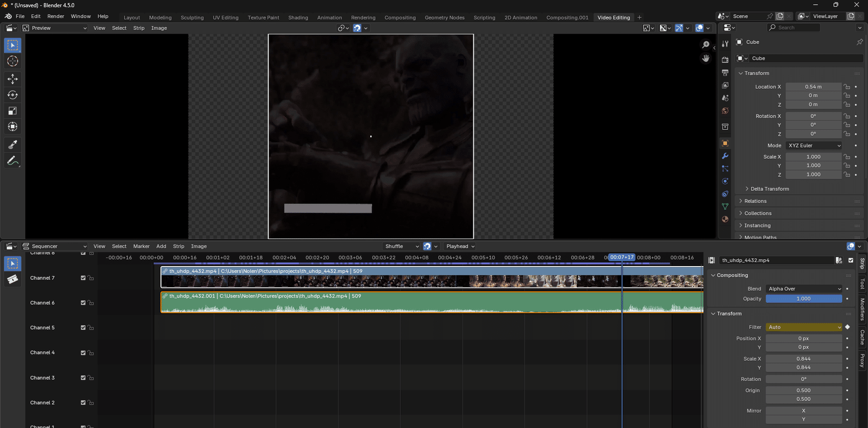Open the Material properties tab
Screen dimensions: 868x428
point(725,219)
